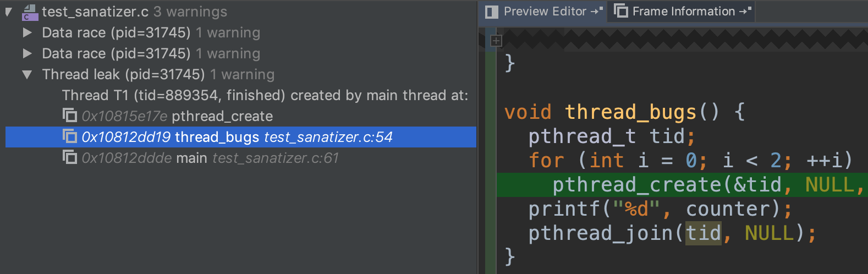Switch to the Preview Editor tab

545,12
